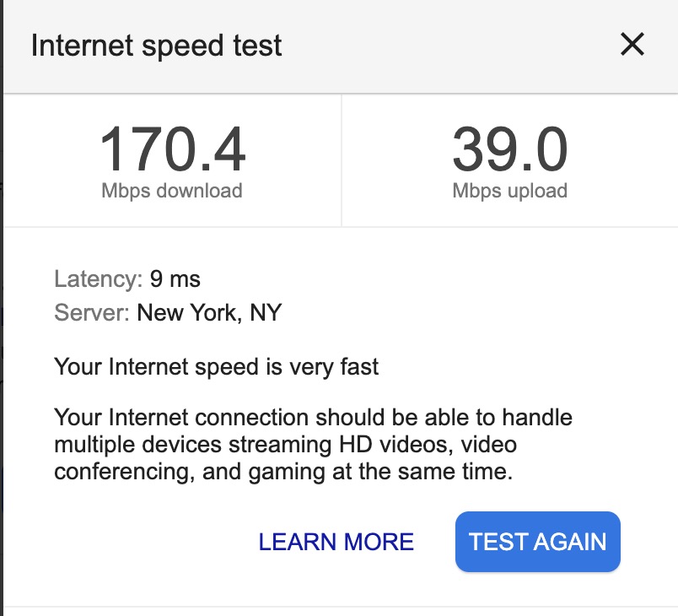Close the Internet speed test dialog

(x=632, y=45)
